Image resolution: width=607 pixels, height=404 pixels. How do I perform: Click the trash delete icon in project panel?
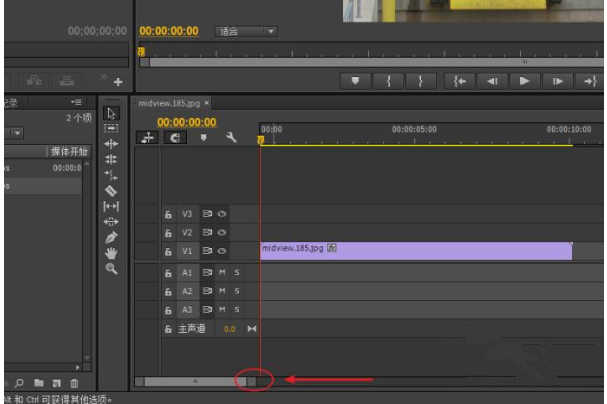tap(74, 383)
